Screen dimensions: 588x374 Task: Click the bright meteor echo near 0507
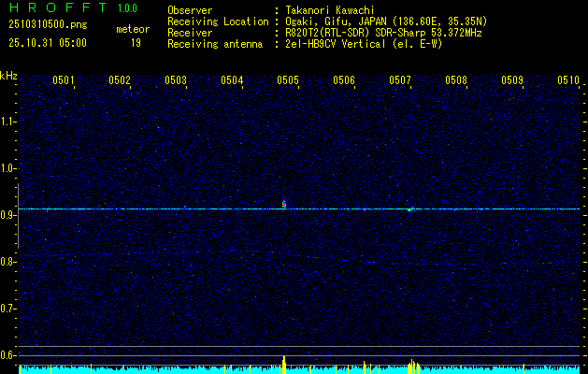pyautogui.click(x=411, y=209)
